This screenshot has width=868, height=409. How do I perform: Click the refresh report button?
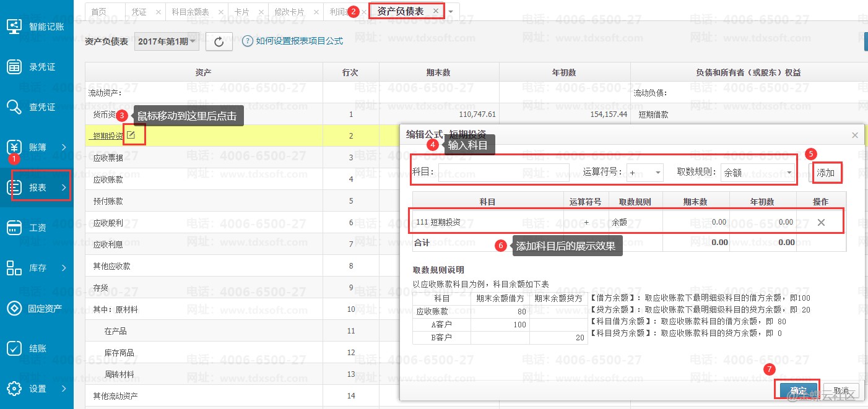(219, 41)
